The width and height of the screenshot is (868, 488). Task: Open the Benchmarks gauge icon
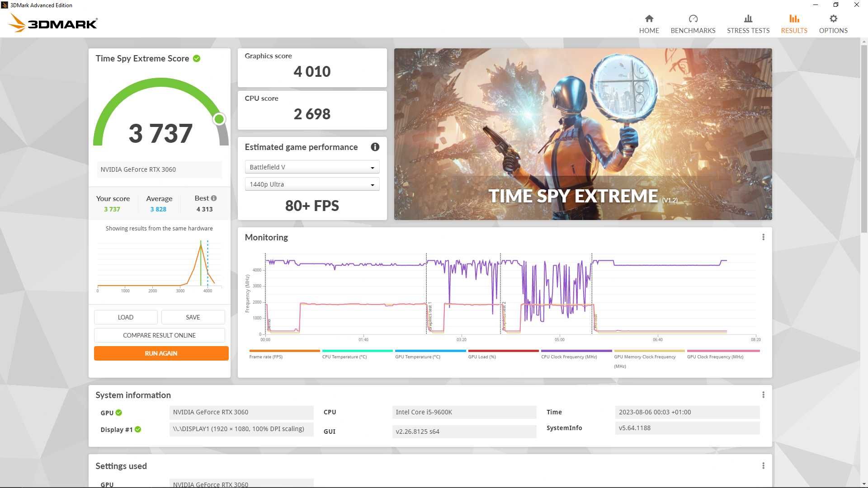pyautogui.click(x=693, y=19)
